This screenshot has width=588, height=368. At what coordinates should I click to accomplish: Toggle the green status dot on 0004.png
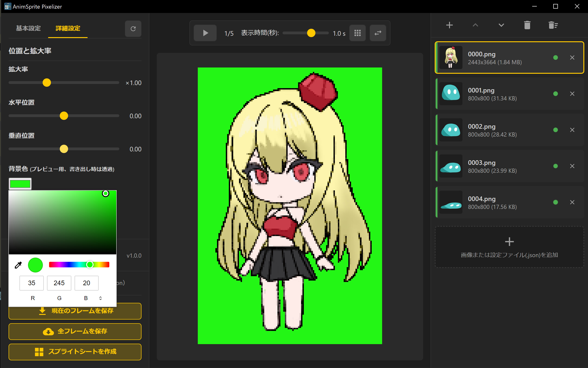(x=555, y=202)
